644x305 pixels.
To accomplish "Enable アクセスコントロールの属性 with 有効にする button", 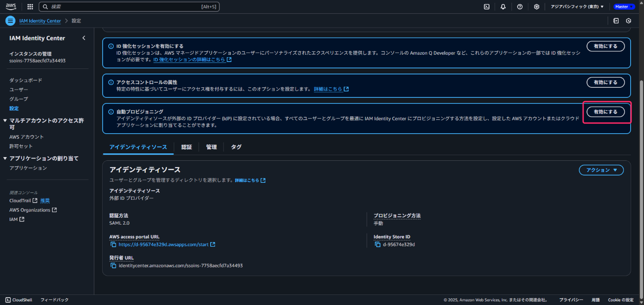I will pyautogui.click(x=605, y=82).
